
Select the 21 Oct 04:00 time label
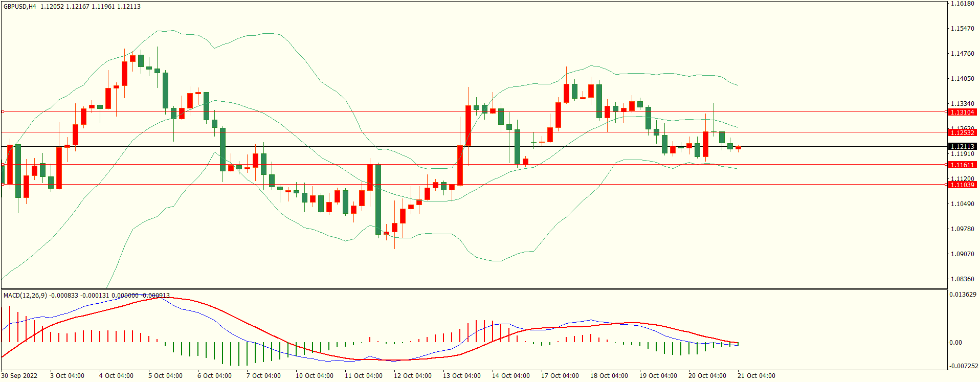point(756,376)
